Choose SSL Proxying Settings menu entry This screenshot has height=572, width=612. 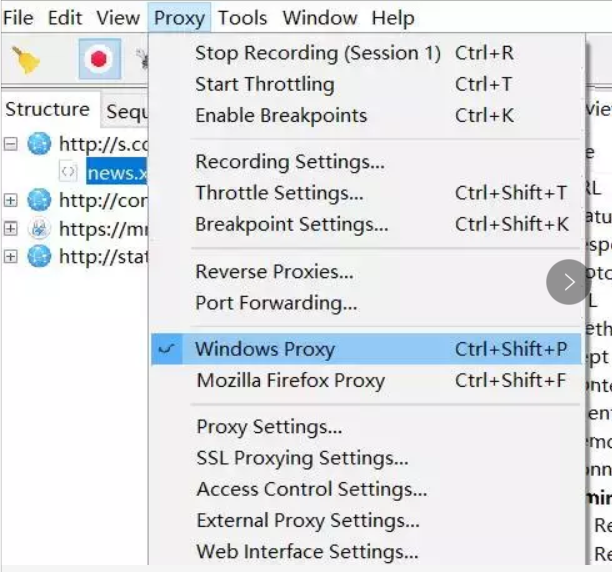pyautogui.click(x=302, y=458)
